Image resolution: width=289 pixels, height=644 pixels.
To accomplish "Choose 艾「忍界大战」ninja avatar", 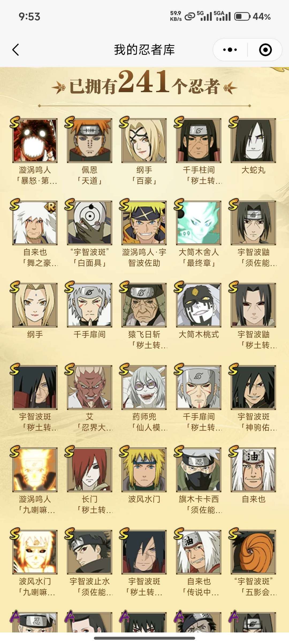I will point(89,387).
